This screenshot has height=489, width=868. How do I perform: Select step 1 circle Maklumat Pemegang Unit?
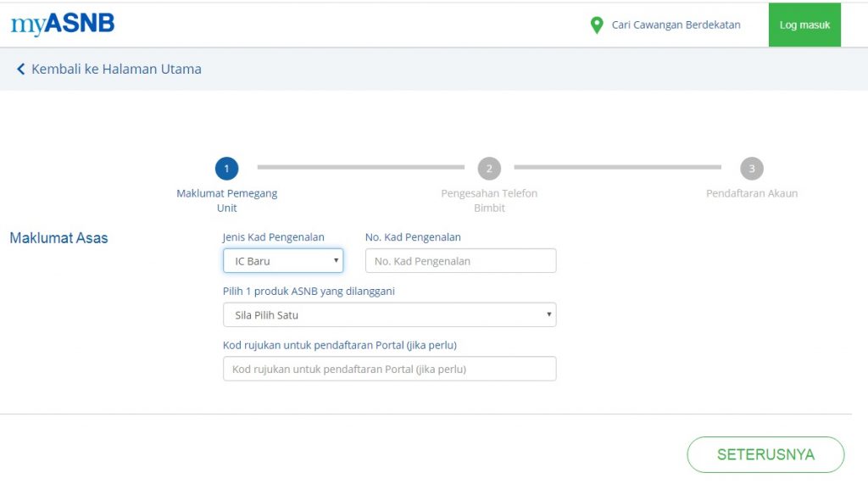click(226, 168)
